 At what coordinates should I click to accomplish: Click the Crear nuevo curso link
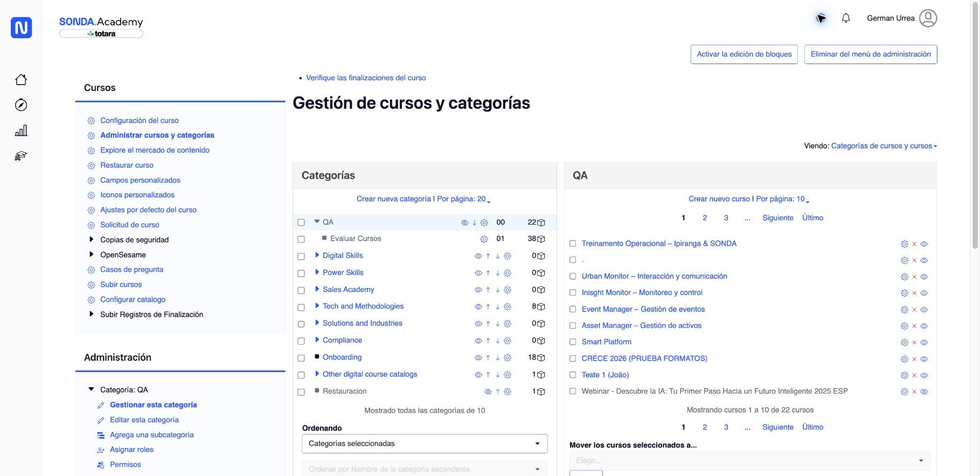pyautogui.click(x=719, y=199)
